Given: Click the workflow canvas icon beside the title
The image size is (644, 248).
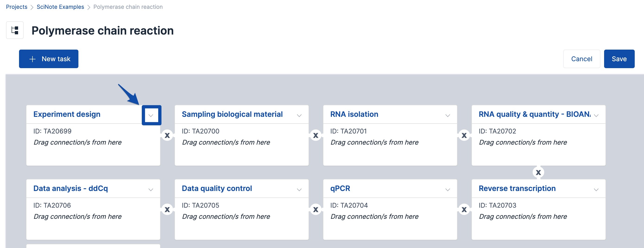Looking at the screenshot, I should coord(15,30).
